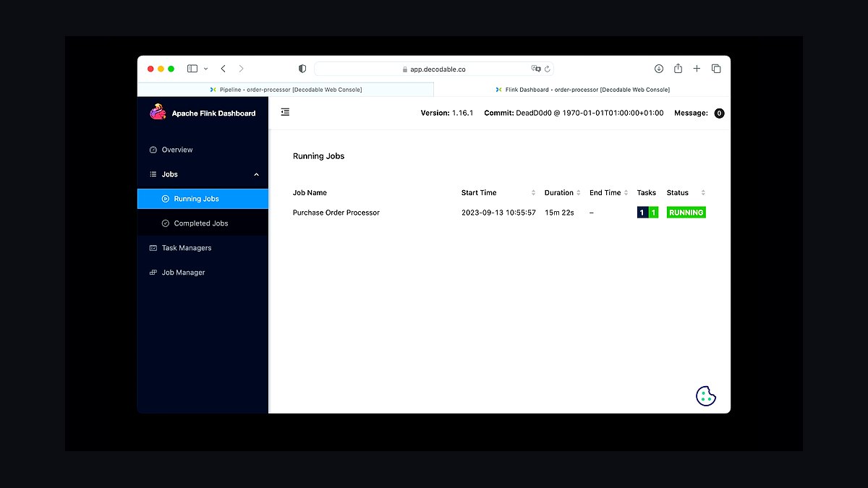Screen dimensions: 868x488
Task: Open a new browser tab
Action: [697, 69]
